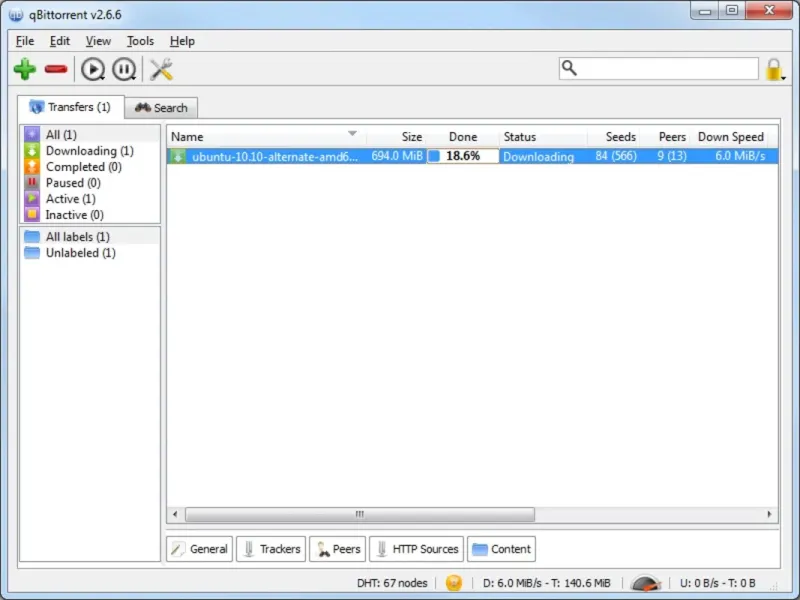This screenshot has width=800, height=600.
Task: Select the All (1) filter
Action: 90,135
